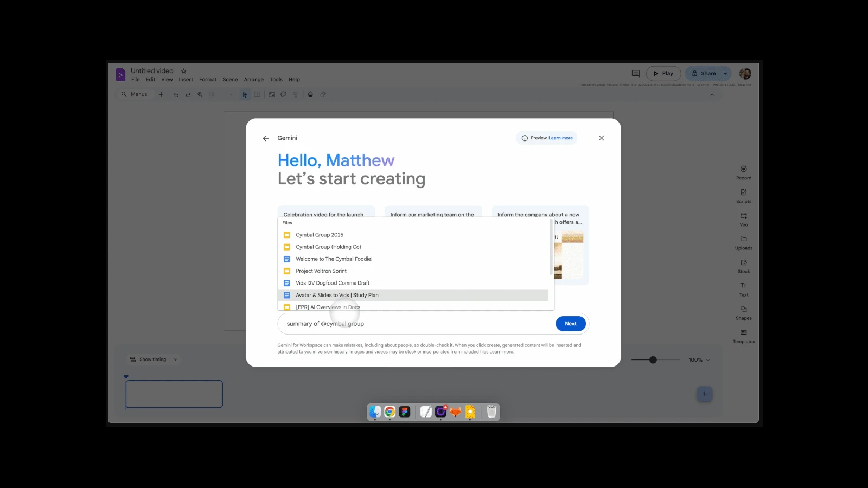
Task: Click the Untitled video title
Action: pyautogui.click(x=152, y=71)
